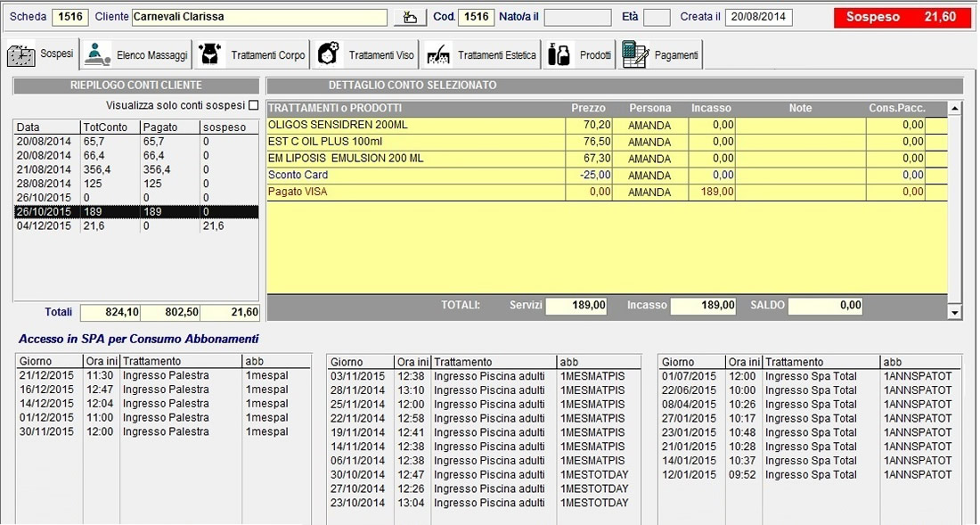Click the Nato/a il date field
This screenshot has height=525, width=980.
(578, 17)
